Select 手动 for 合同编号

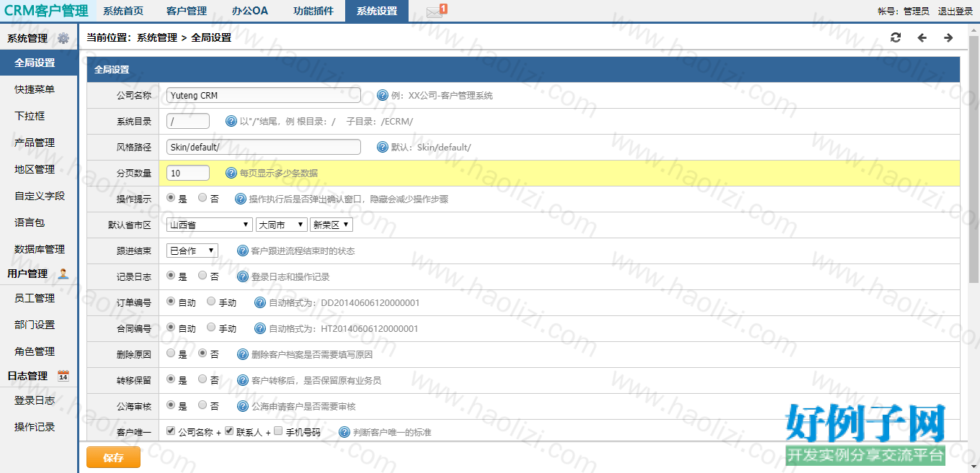pyautogui.click(x=211, y=327)
